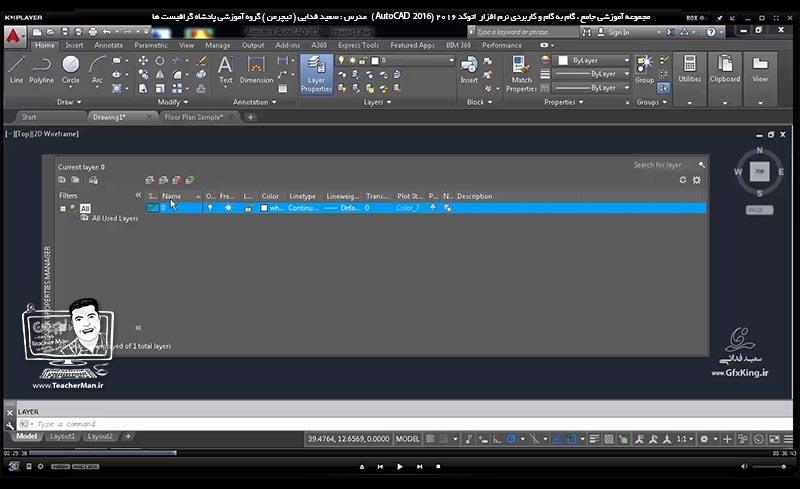The width and height of the screenshot is (800, 489).
Task: Click the Group tool icon
Action: [644, 69]
